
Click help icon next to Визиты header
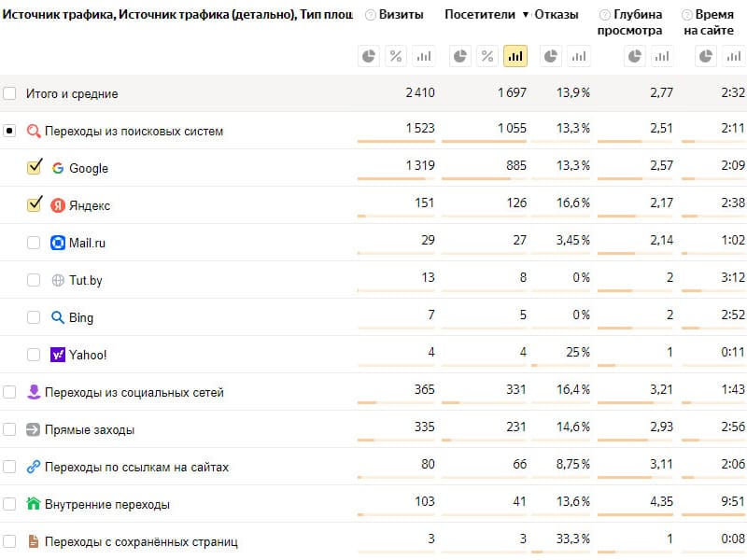point(370,15)
